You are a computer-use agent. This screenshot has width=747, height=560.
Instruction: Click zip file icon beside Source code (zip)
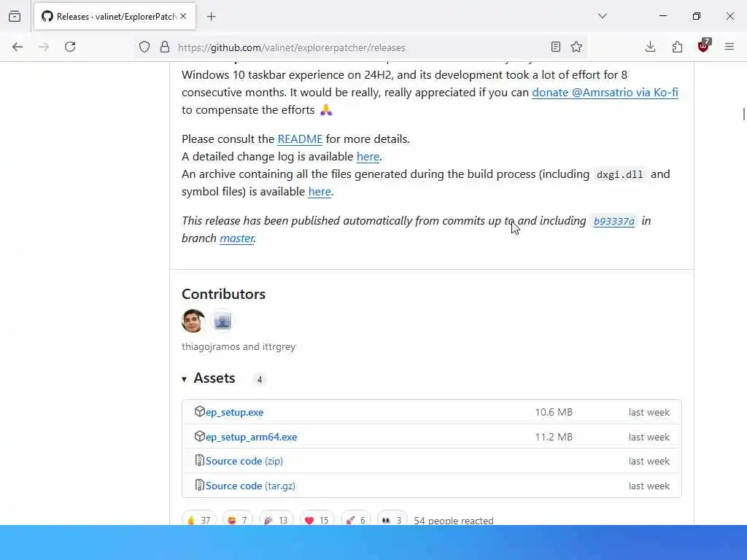pos(200,461)
